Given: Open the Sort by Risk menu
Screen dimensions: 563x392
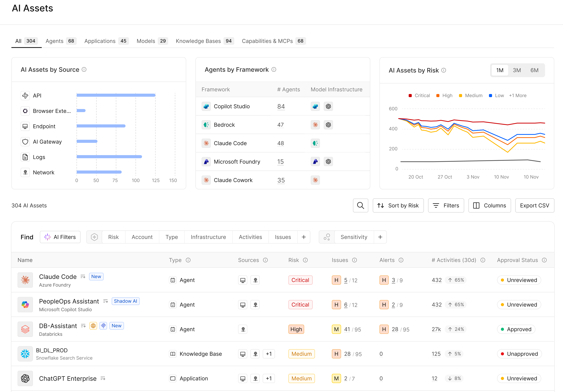Looking at the screenshot, I should [398, 205].
